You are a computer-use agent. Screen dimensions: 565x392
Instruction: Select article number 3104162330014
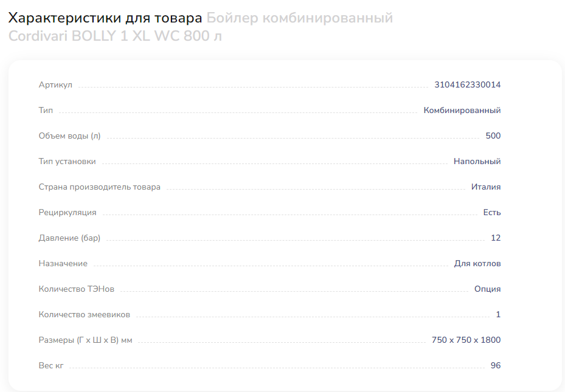467,84
